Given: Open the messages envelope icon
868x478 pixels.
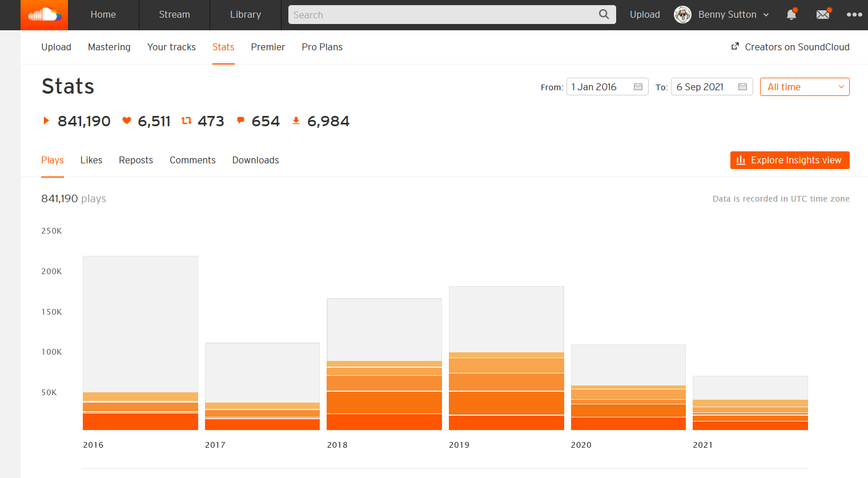Looking at the screenshot, I should 823,14.
